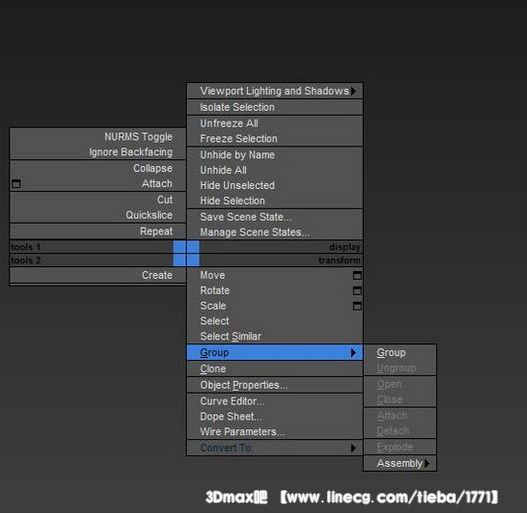527x514 pixels.
Task: Activate Quickslice
Action: click(98, 215)
